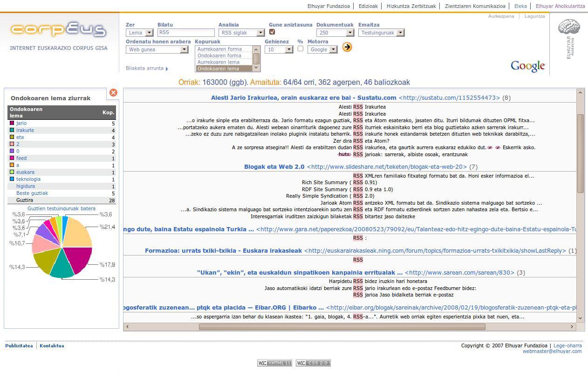
Task: Open the Motorra dropdown showing Google
Action: tap(322, 49)
